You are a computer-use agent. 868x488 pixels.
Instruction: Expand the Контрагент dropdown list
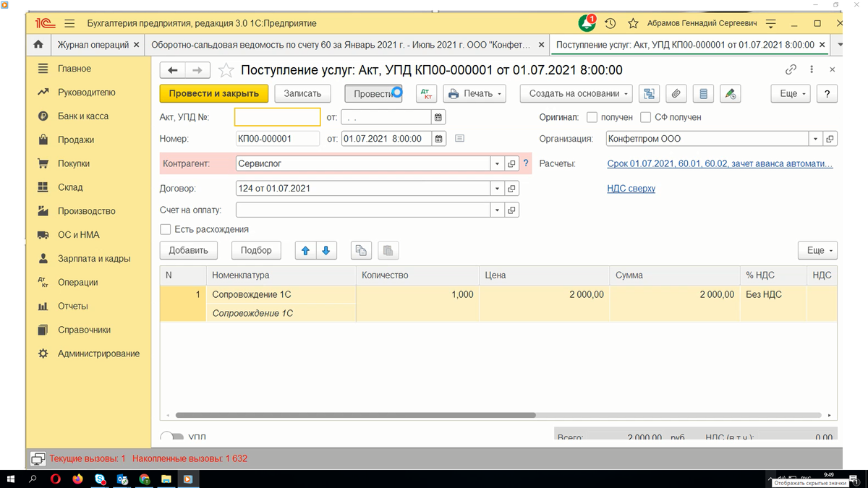[497, 164]
